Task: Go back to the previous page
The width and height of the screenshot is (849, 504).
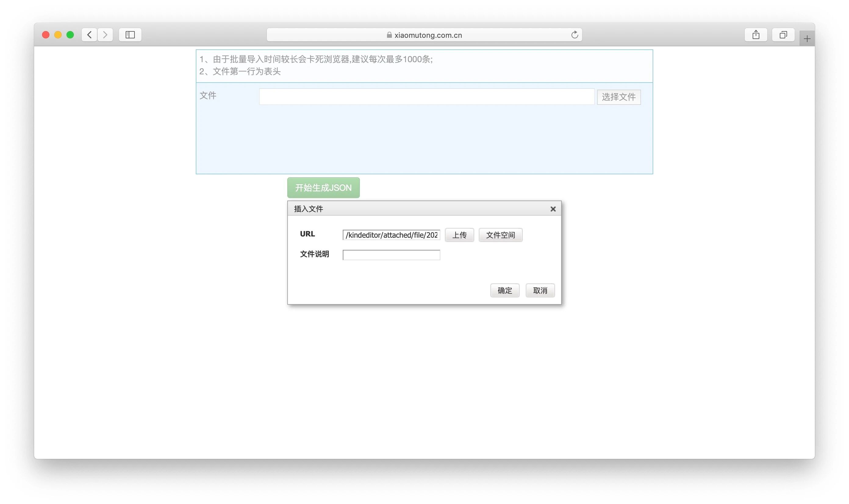Action: click(89, 35)
